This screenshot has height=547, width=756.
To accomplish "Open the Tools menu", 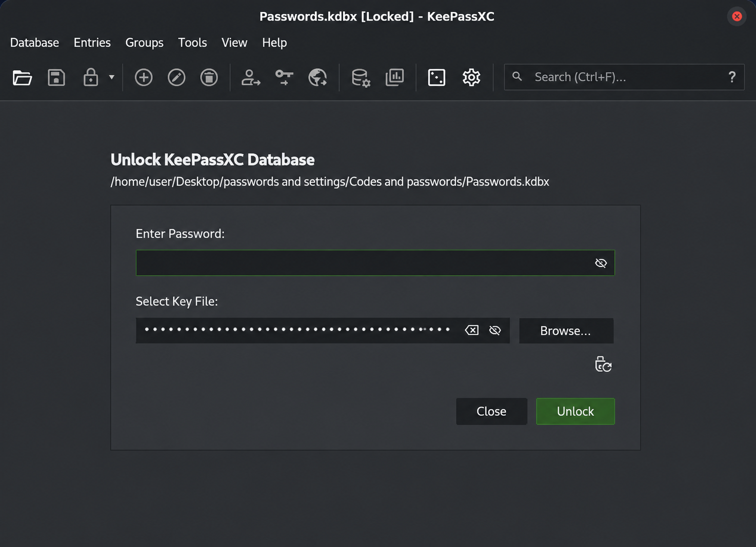I will [192, 43].
